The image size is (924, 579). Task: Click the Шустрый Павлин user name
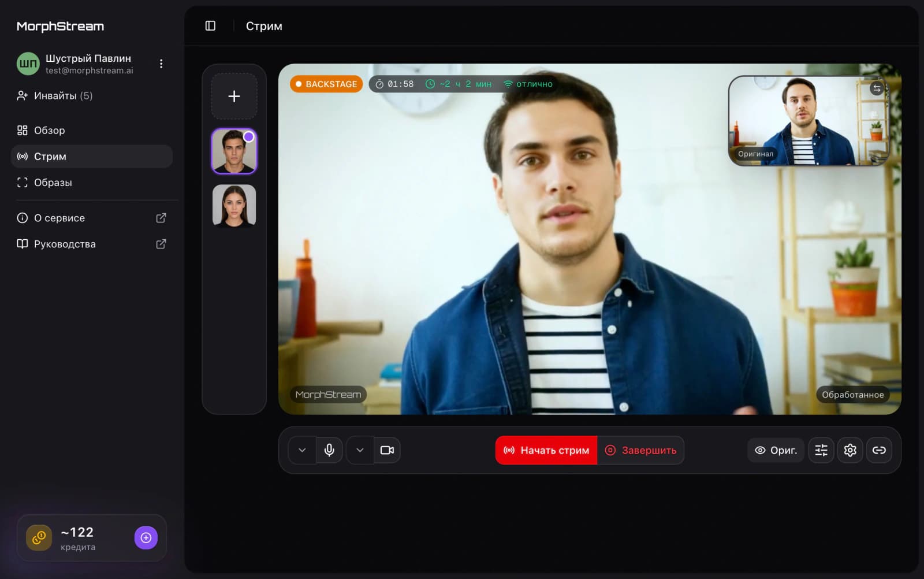[88, 58]
